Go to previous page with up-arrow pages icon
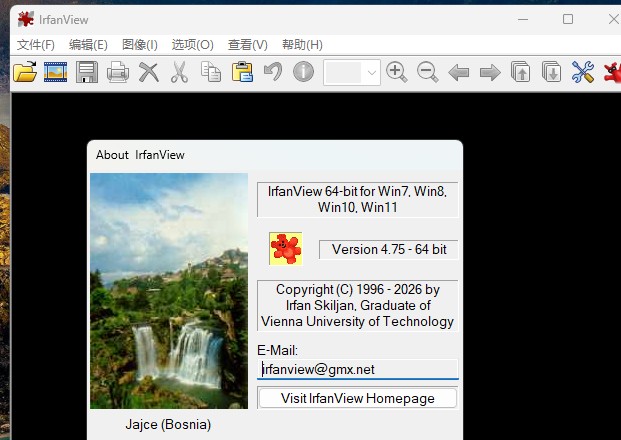The height and width of the screenshot is (440, 621). (x=521, y=72)
